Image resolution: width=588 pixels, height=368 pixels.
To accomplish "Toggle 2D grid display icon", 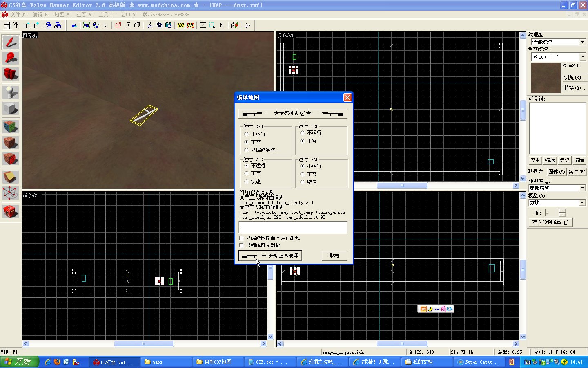I will pyautogui.click(x=7, y=25).
